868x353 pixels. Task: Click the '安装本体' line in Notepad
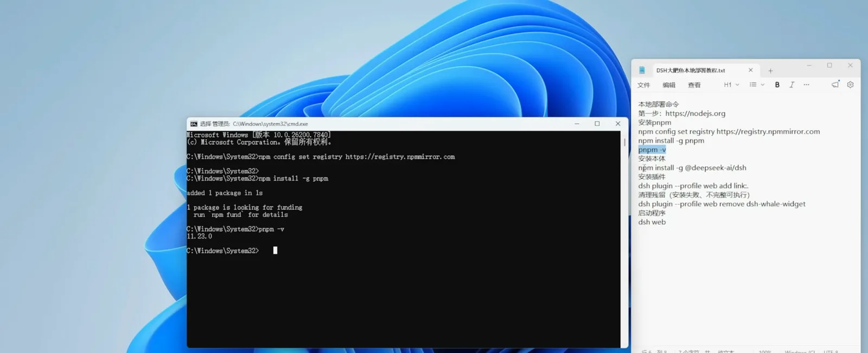652,159
